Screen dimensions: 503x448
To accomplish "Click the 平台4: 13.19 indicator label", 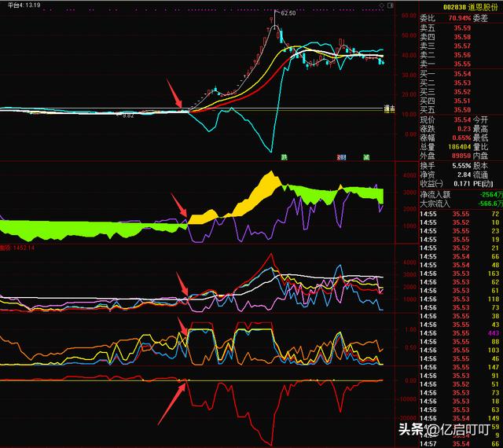I will 20,5.
